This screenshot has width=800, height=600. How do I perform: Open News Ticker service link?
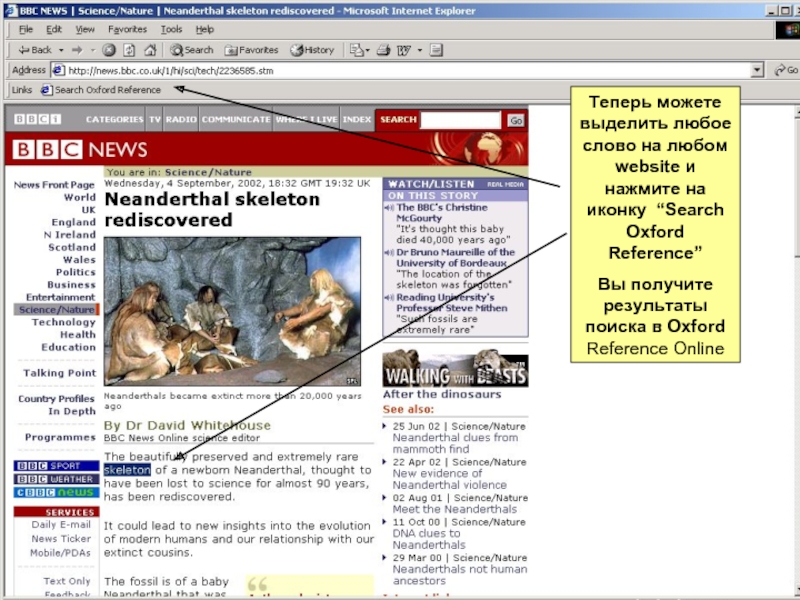[x=61, y=539]
